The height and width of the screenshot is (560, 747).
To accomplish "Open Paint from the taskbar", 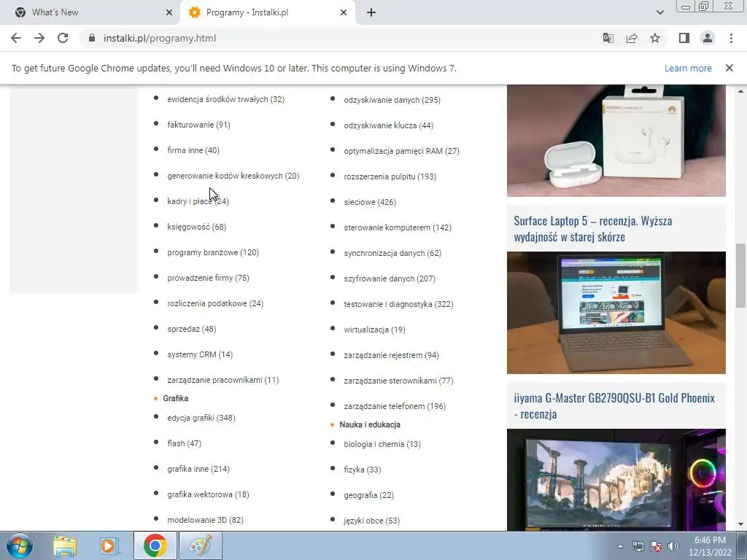I will [x=201, y=545].
